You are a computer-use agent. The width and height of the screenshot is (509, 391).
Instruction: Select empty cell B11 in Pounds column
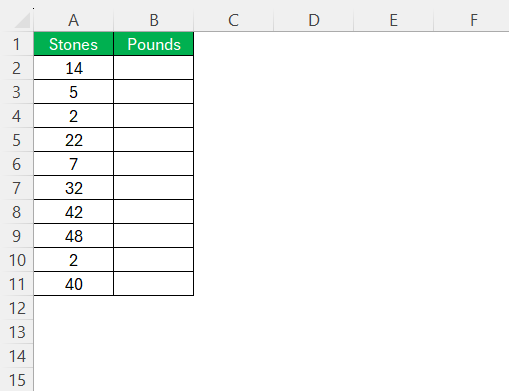click(x=154, y=284)
